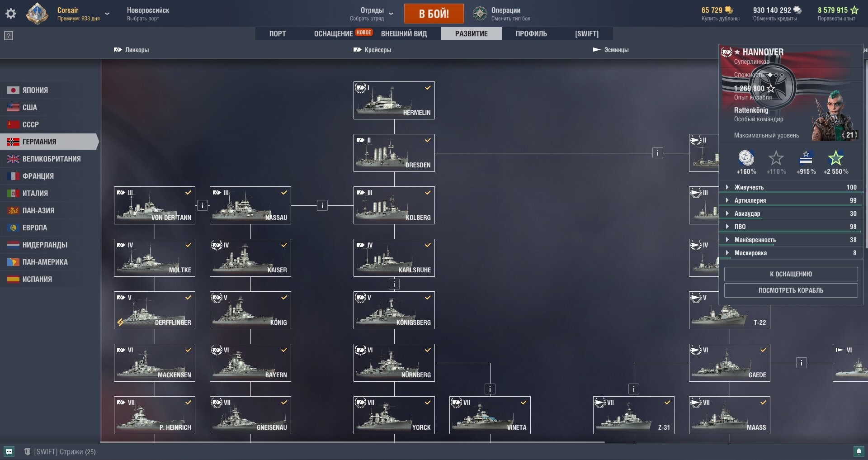Open info marker below Karlsruhe

coord(394,284)
